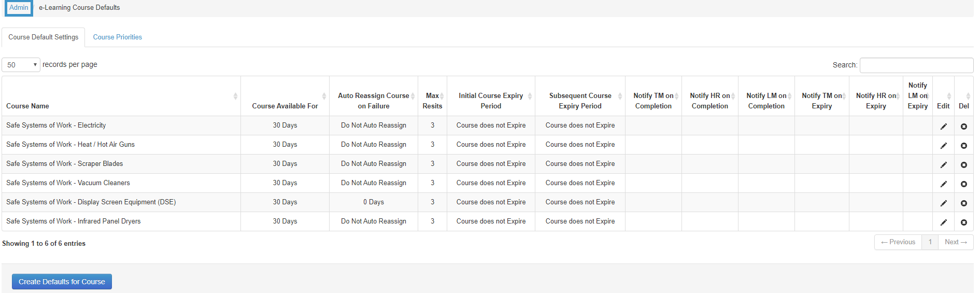Edit the Vacuum Cleaners course row
The image size is (980, 293).
point(943,184)
